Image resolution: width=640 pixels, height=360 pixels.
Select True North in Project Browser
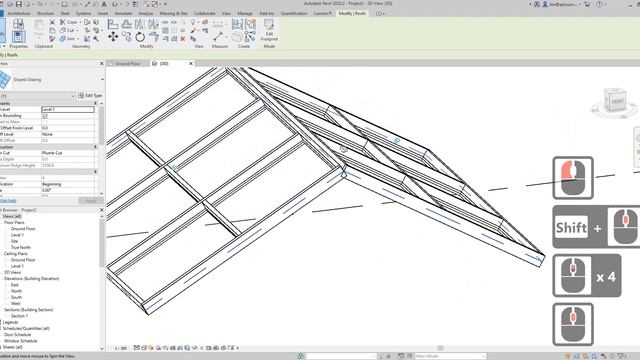(x=21, y=247)
